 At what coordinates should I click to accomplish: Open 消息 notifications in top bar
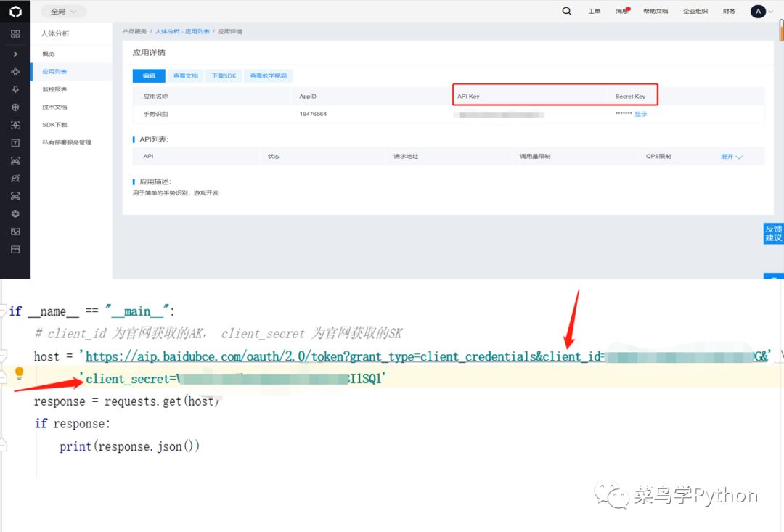(623, 11)
